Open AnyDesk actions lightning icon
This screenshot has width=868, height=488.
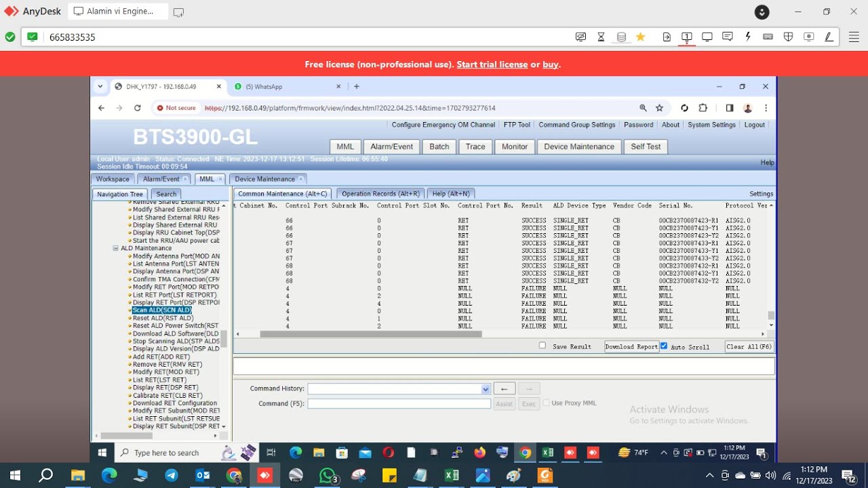pyautogui.click(x=748, y=37)
